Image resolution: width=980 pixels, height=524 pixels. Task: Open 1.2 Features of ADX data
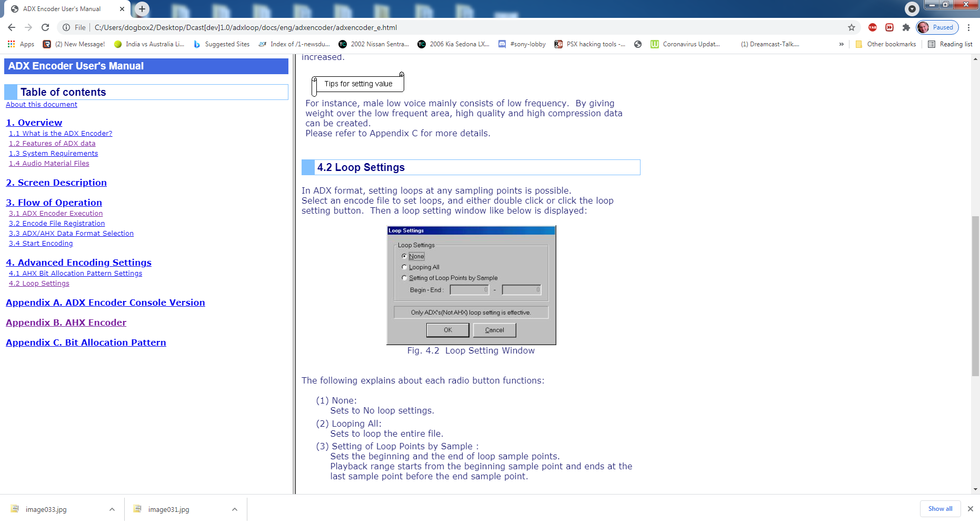(52, 144)
